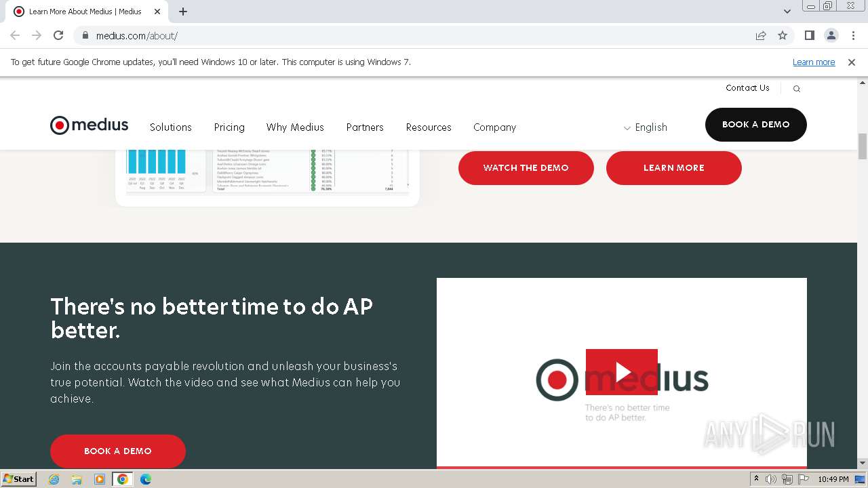Open the Windows Start button
This screenshot has width=868, height=488.
(x=18, y=479)
